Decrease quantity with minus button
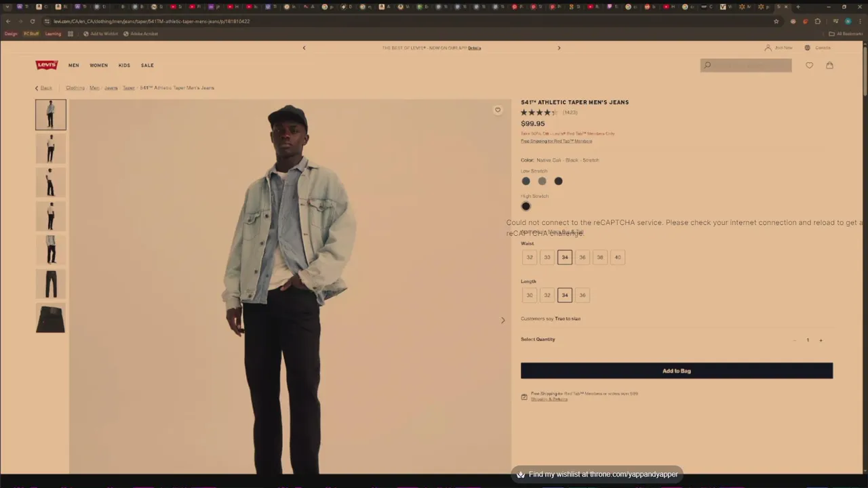This screenshot has height=488, width=868. (x=794, y=340)
